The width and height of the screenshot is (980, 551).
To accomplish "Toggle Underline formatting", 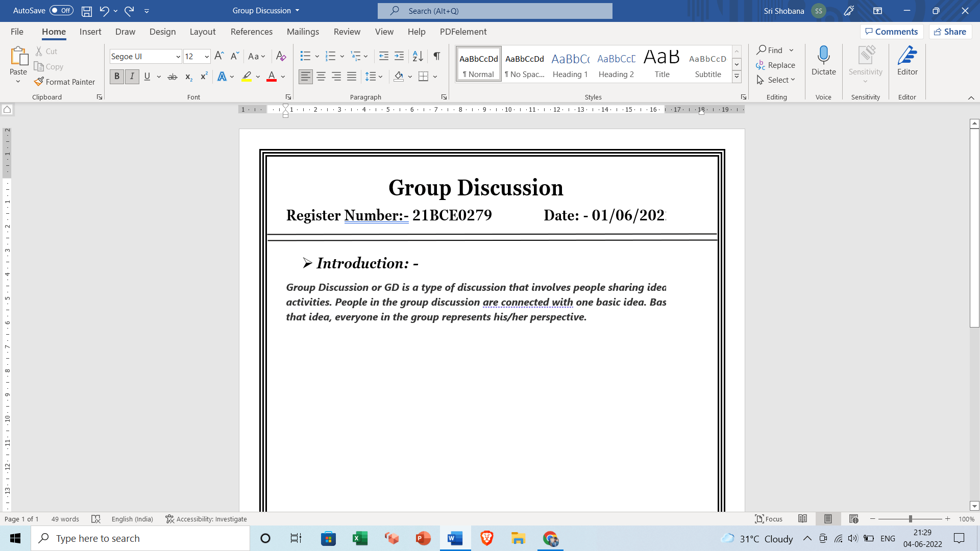I will click(147, 77).
